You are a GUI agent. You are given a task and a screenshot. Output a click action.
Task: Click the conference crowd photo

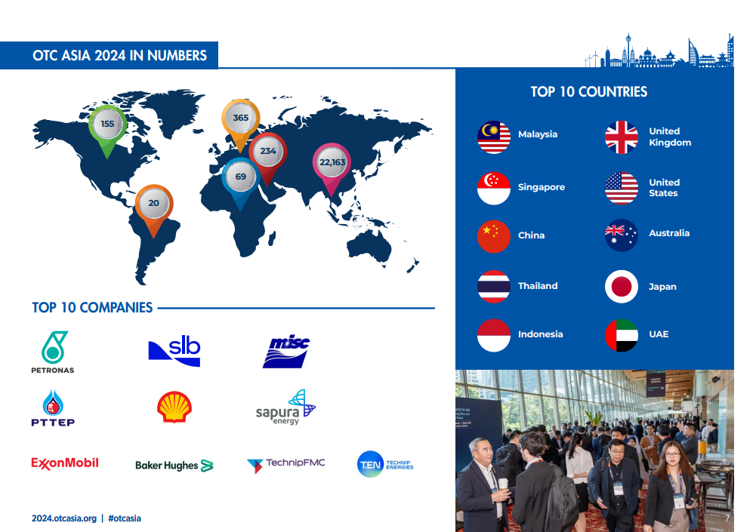(594, 451)
